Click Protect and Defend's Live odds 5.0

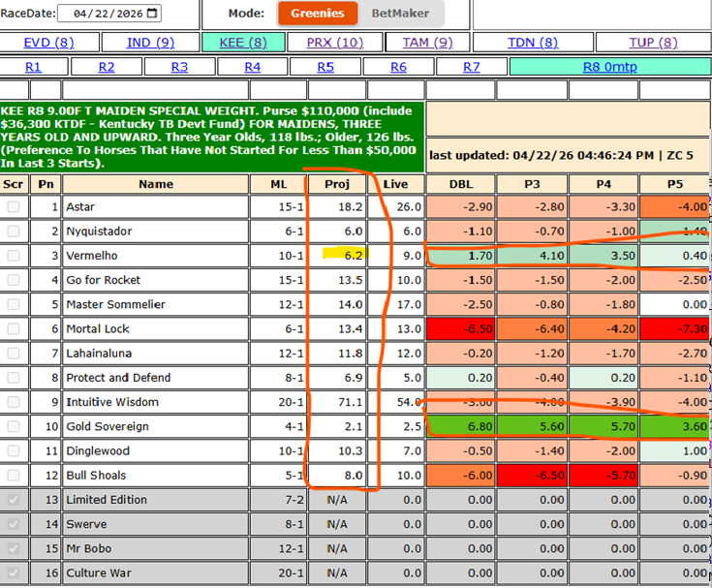pyautogui.click(x=413, y=378)
